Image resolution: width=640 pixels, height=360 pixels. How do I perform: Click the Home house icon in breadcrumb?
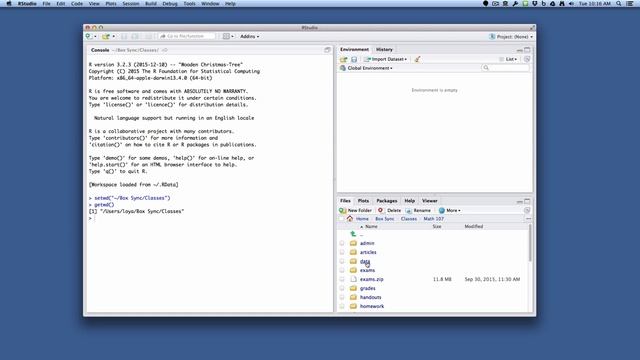pyautogui.click(x=350, y=218)
